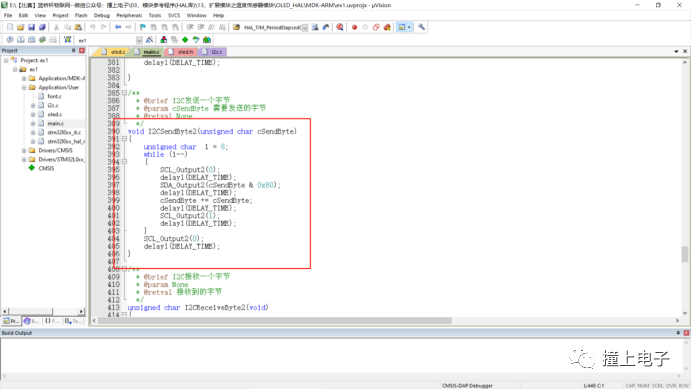This screenshot has width=692, height=389.
Task: Click the Open file toolbar icon
Action: pos(20,27)
